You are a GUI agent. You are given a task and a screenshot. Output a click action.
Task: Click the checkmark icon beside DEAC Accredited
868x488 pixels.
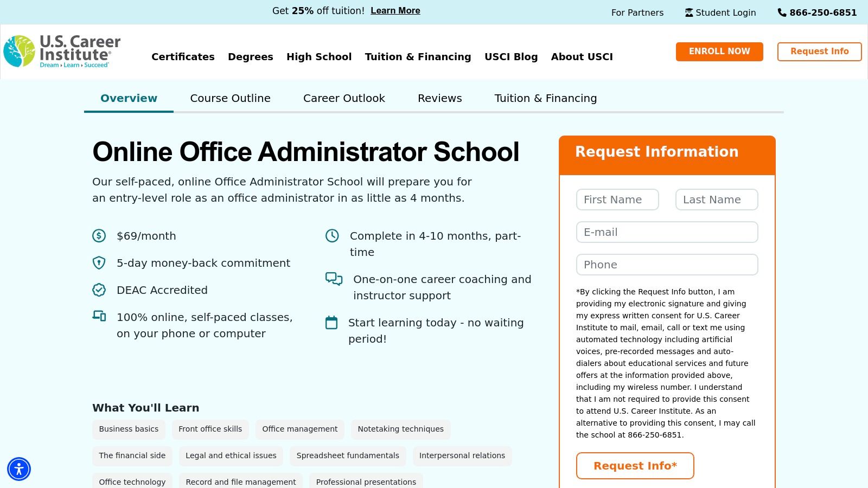(99, 290)
